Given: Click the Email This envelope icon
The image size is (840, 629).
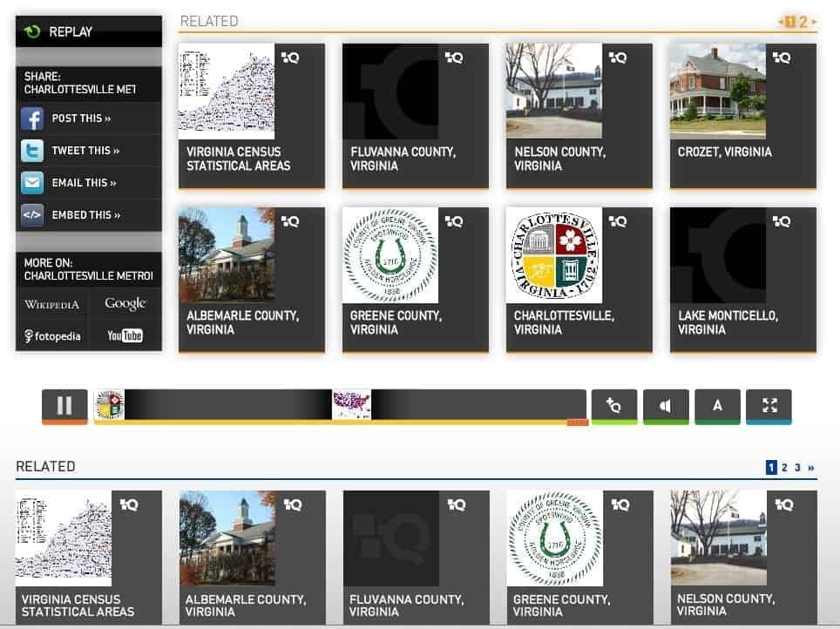Looking at the screenshot, I should pos(32,183).
